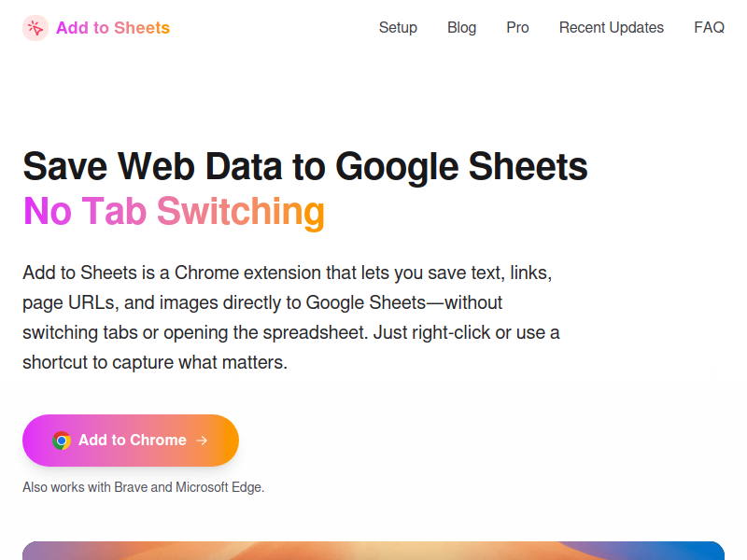Viewport: 747px width, 560px height.
Task: Click the colorful banner image at the bottom
Action: coord(373,551)
